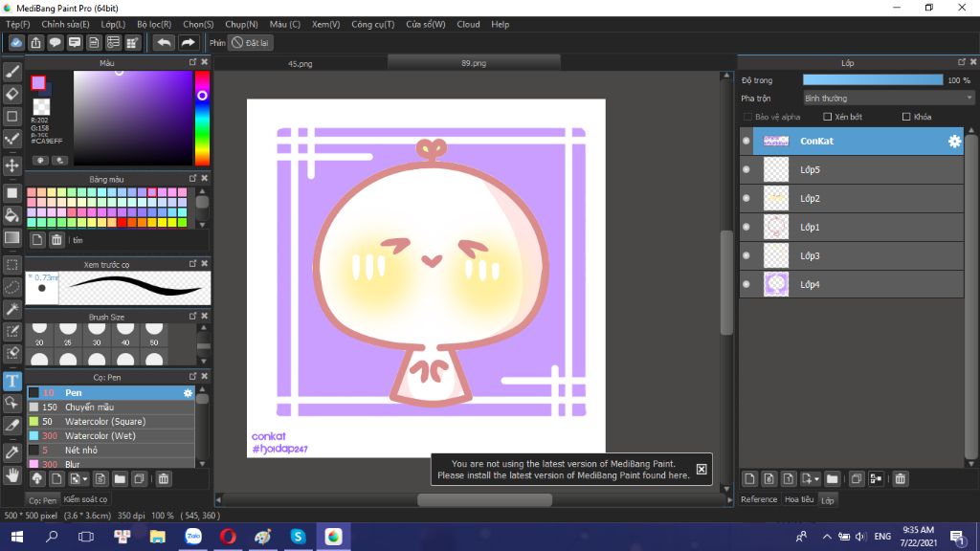Select the Move tool
Image resolution: width=980 pixels, height=551 pixels.
click(x=12, y=165)
